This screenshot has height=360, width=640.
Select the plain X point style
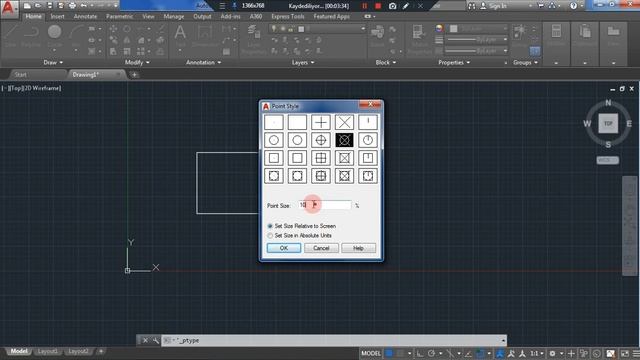(x=344, y=122)
